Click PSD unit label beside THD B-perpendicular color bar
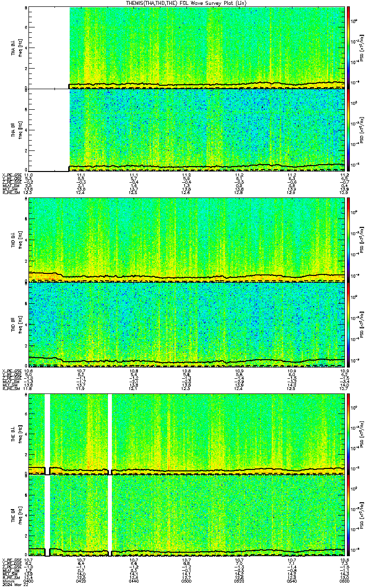368x588 pixels. (362, 240)
